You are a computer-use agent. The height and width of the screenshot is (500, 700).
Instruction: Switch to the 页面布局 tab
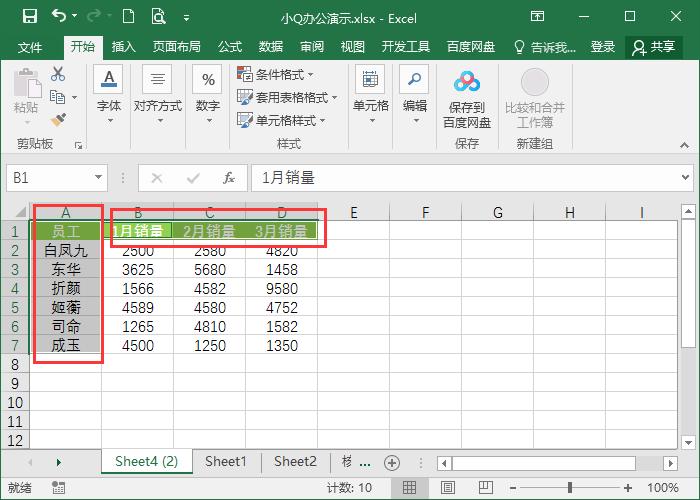coord(176,46)
